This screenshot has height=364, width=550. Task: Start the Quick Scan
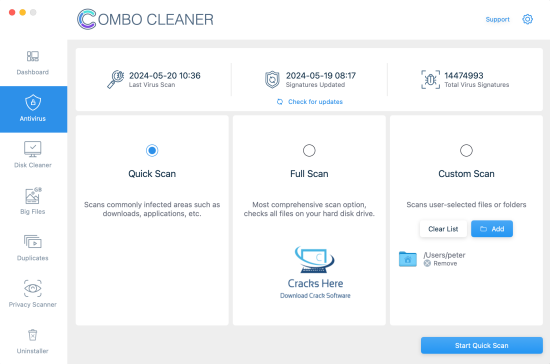(482, 345)
